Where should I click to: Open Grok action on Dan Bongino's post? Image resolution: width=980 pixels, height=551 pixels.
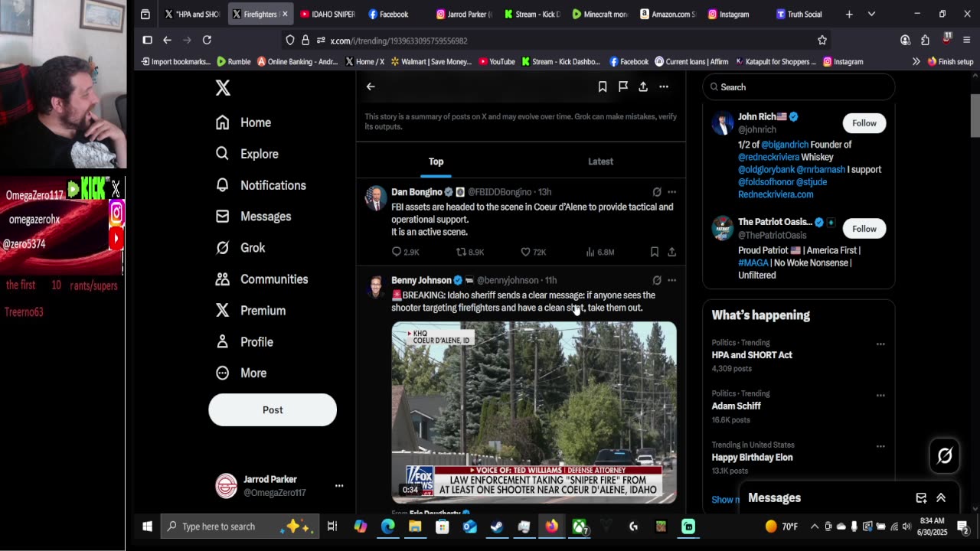[x=657, y=192]
